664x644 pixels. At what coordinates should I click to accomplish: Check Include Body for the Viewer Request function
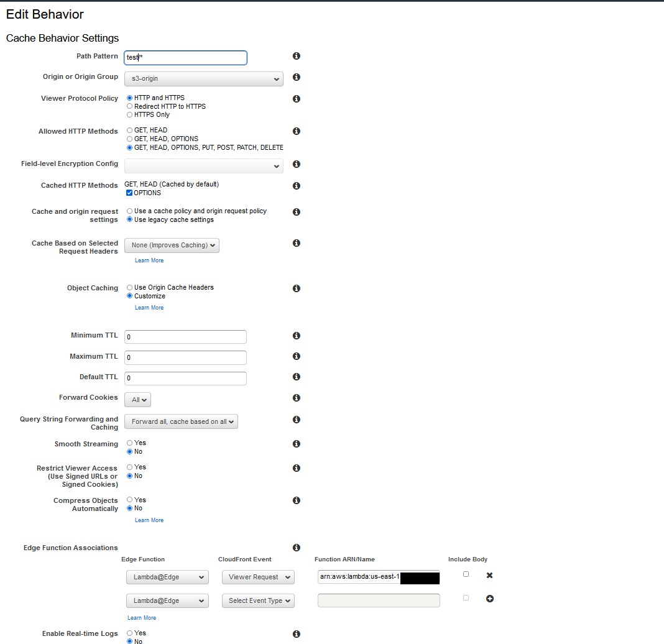(466, 574)
